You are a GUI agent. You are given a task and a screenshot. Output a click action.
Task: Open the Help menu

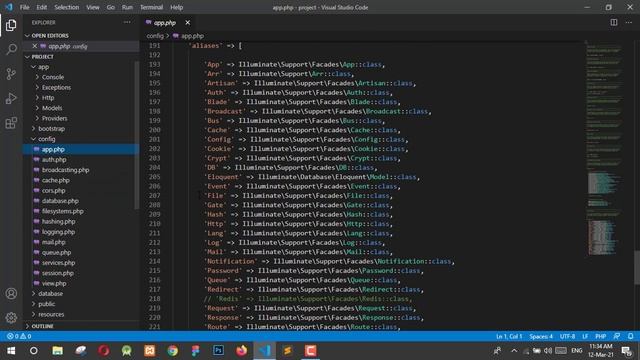tap(176, 7)
